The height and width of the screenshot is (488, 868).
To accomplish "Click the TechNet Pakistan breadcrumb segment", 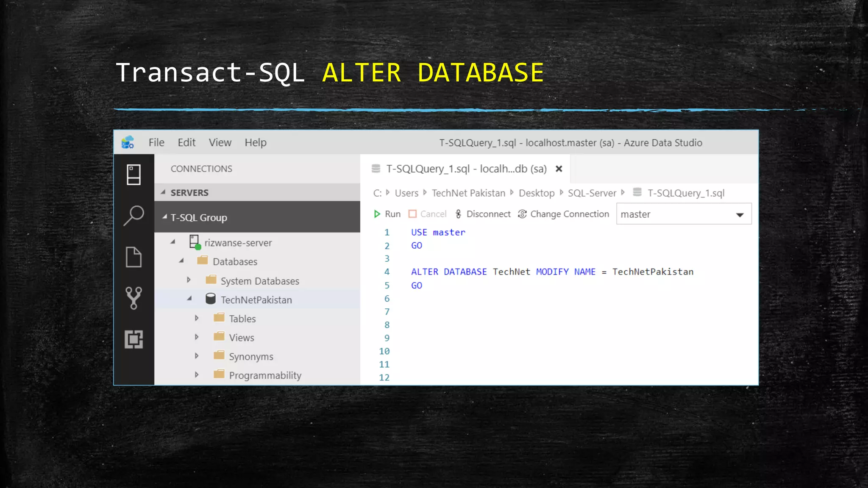I will pyautogui.click(x=468, y=193).
